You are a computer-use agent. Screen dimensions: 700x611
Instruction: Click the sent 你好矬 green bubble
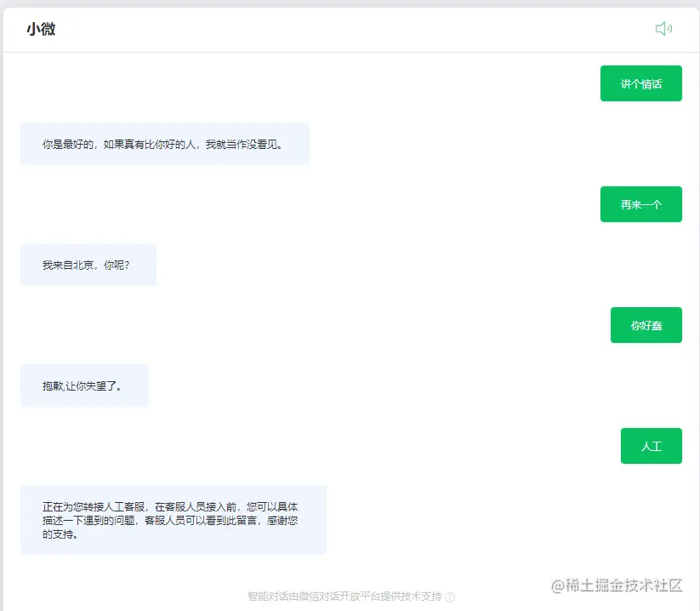pos(646,324)
